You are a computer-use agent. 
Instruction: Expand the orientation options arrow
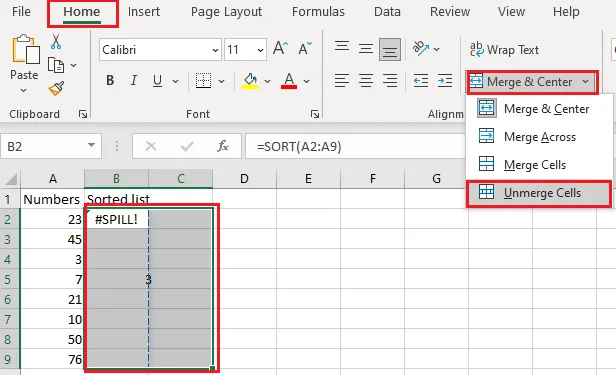coord(436,49)
